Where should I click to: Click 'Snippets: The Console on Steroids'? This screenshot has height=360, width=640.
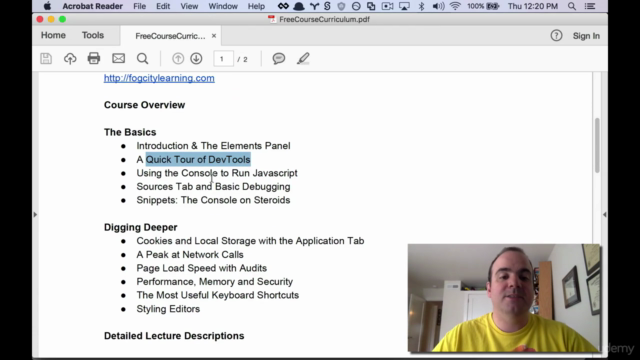click(213, 200)
